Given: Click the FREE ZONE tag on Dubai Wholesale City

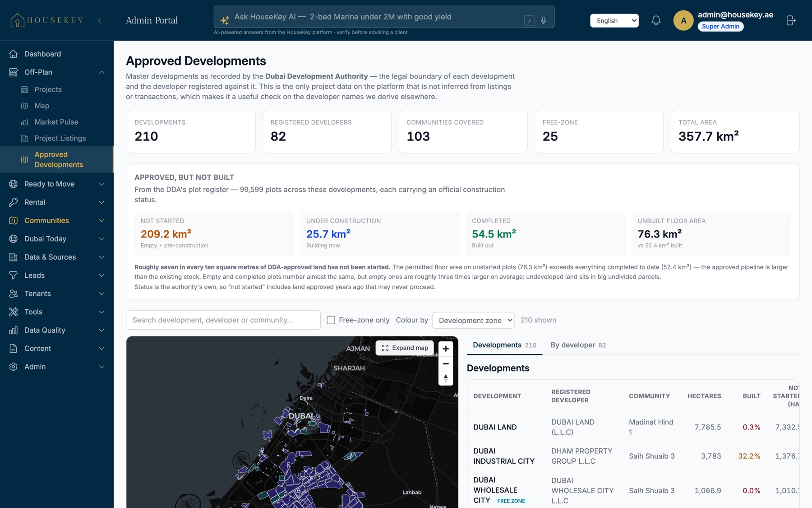Looking at the screenshot, I should pos(511,501).
